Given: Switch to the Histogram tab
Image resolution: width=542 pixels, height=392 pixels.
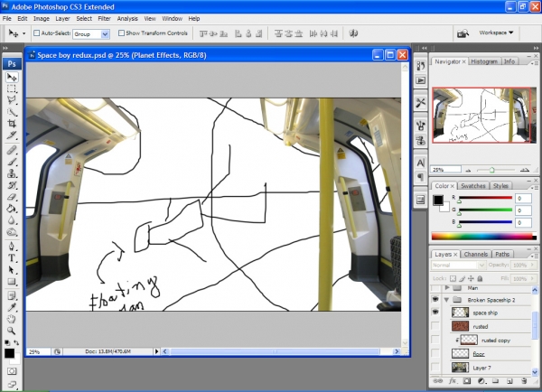Looking at the screenshot, I should (x=484, y=61).
